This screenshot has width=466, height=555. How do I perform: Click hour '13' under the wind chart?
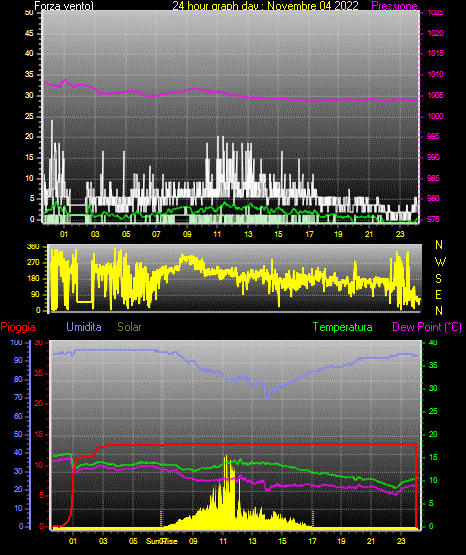pyautogui.click(x=248, y=234)
